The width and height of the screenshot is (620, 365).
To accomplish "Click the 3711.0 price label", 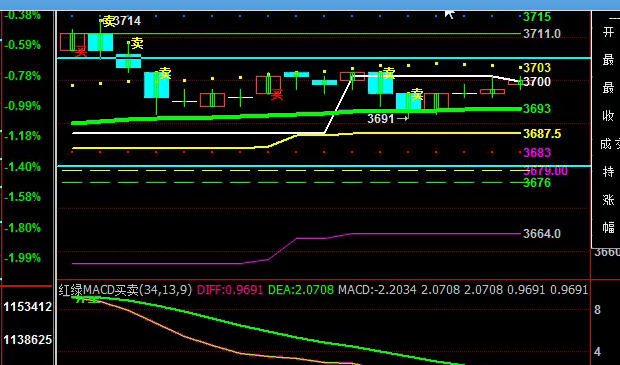I will 542,34.
